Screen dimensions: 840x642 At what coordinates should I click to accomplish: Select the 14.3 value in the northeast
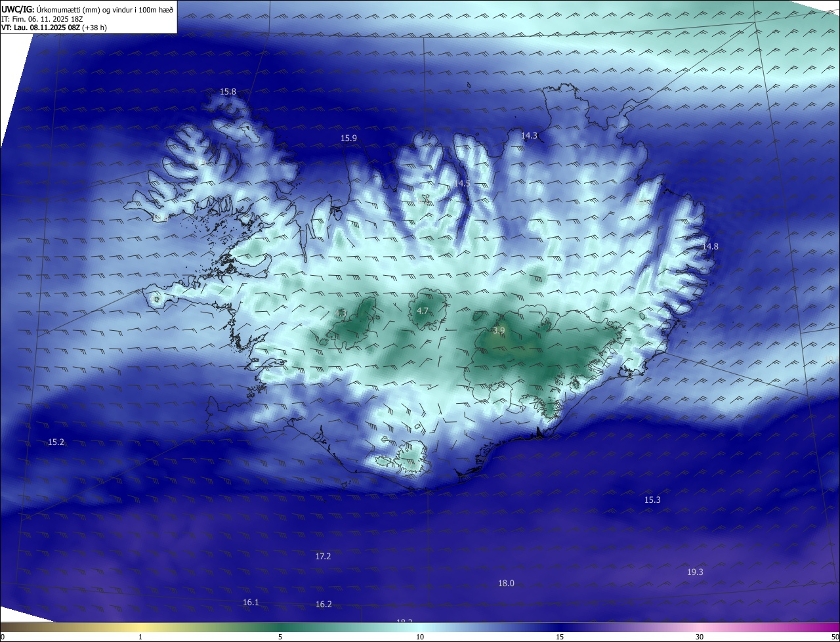point(529,136)
